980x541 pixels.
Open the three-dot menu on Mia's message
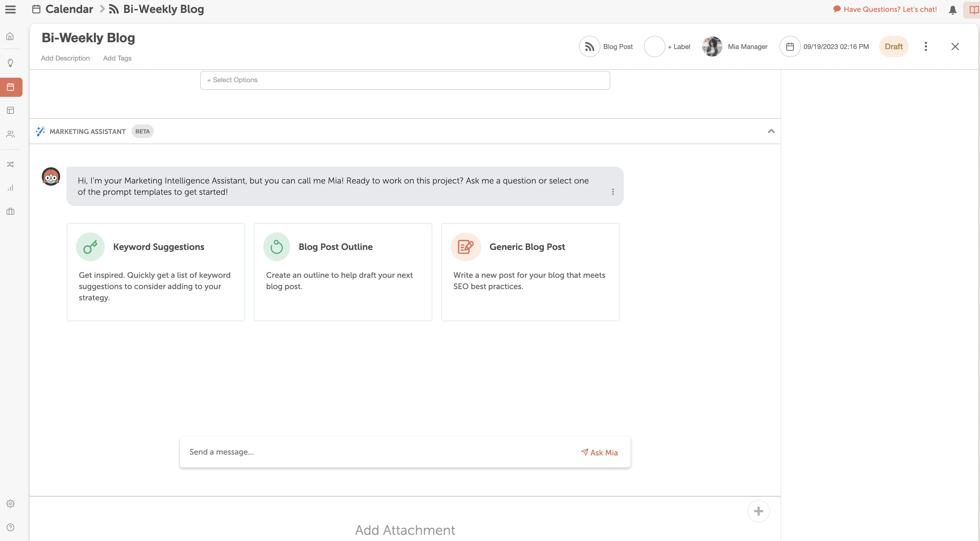[613, 192]
